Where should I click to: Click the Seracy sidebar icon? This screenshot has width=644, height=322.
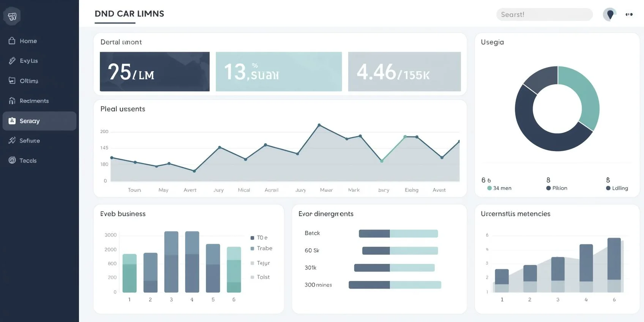point(12,121)
